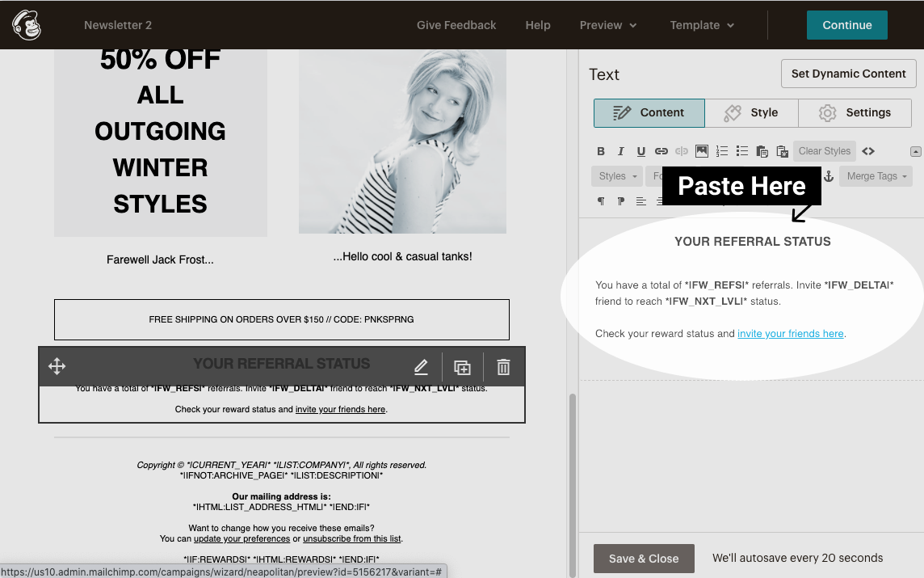Click the Hello cool & casual tanks caption
Viewport: 924px width, 578px height.
[402, 256]
